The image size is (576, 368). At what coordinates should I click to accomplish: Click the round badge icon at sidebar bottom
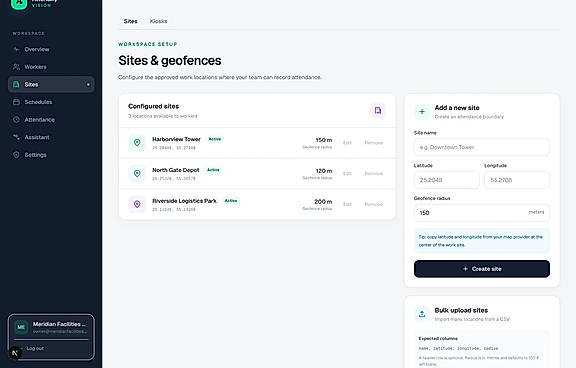click(x=14, y=353)
